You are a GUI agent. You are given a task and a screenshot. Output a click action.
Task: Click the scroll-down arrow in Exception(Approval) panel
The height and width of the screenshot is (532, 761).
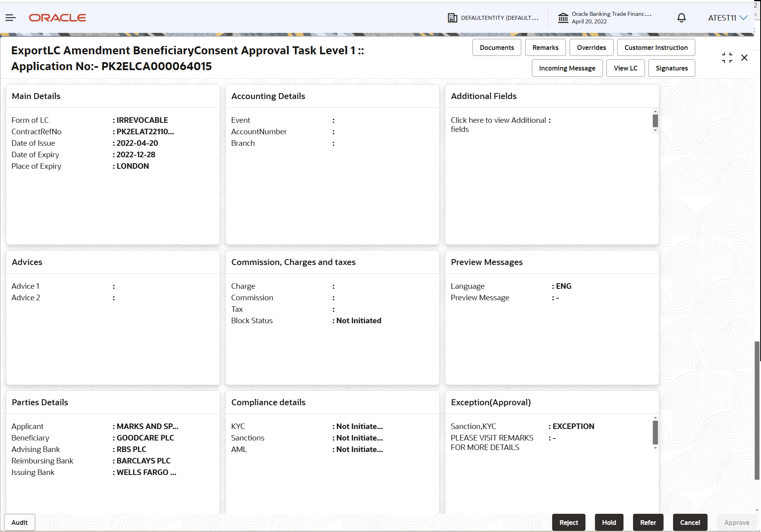click(655, 448)
